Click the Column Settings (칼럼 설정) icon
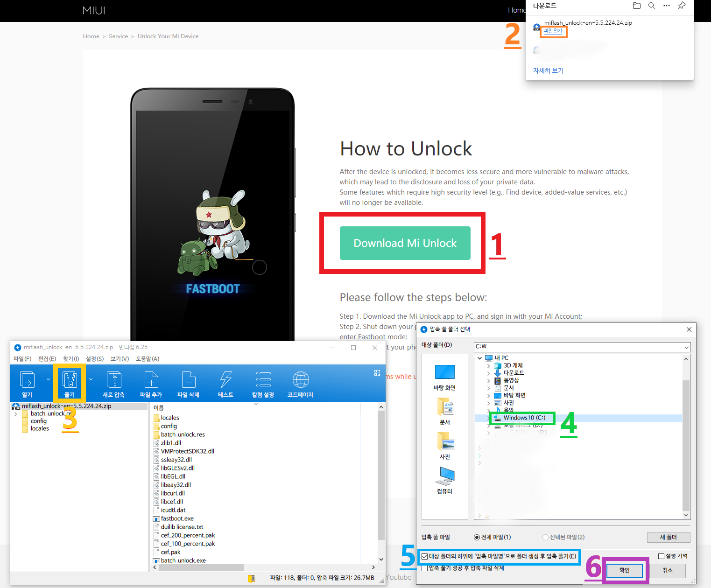Screen dimensions: 711x588 point(263,380)
